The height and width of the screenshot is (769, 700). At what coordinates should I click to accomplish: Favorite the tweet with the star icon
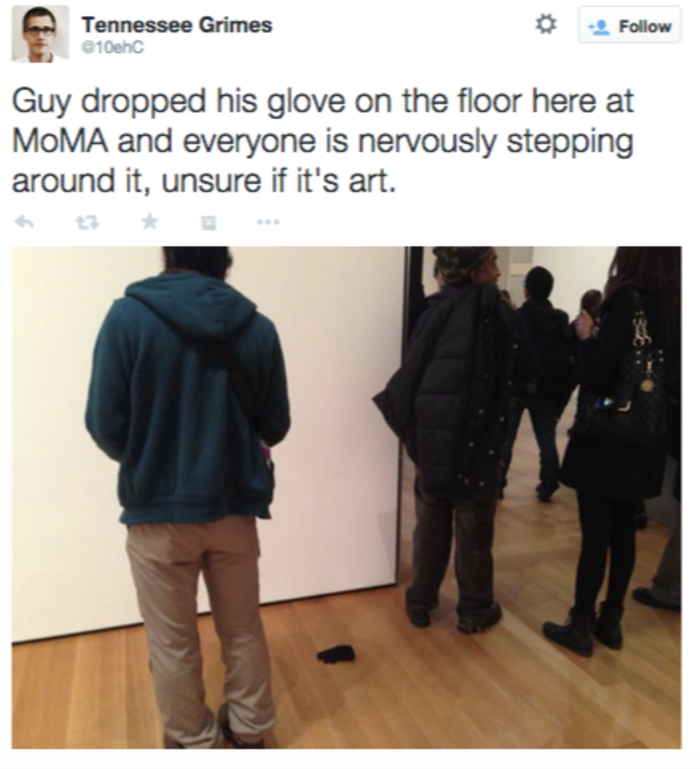click(150, 223)
